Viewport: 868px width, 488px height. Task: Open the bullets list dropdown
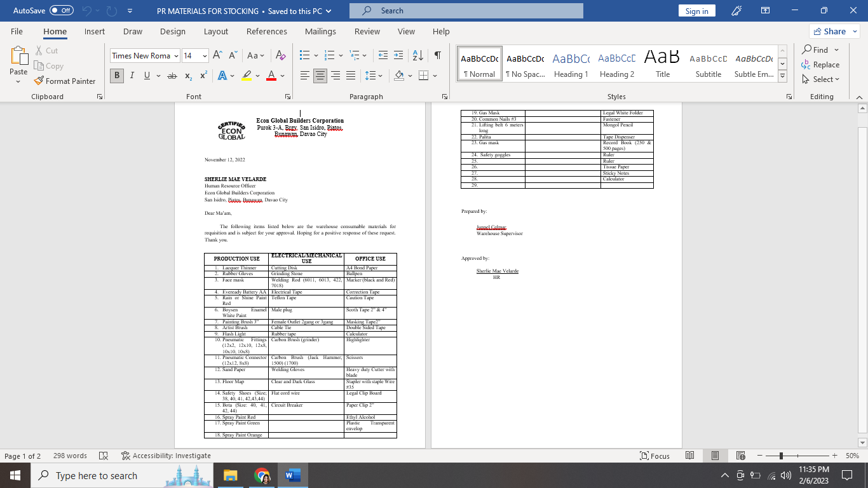(x=316, y=56)
